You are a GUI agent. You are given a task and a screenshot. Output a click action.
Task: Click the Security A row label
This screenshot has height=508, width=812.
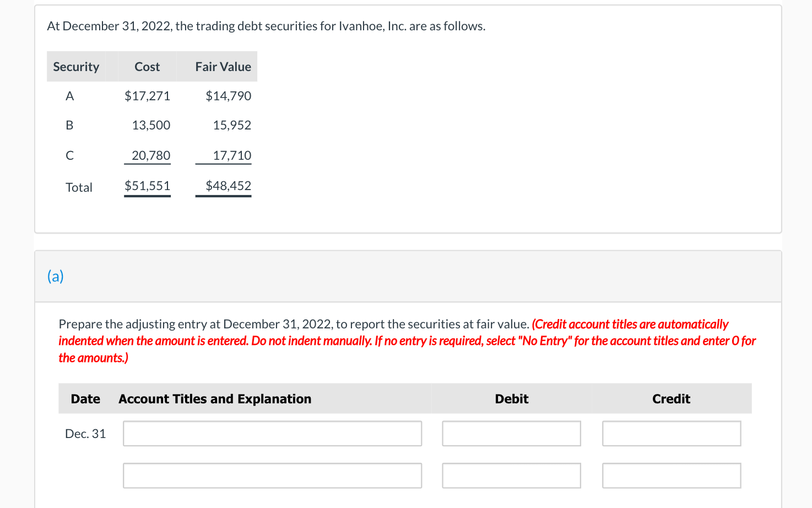pyautogui.click(x=69, y=96)
